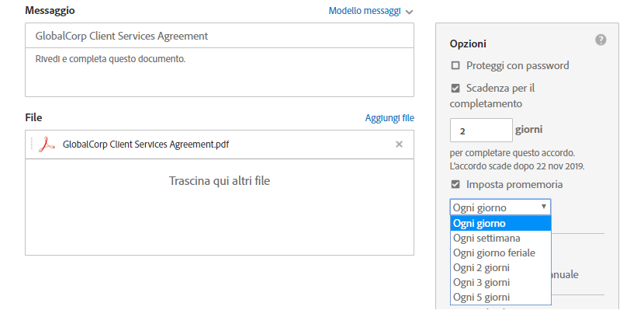Image resolution: width=644 pixels, height=324 pixels.
Task: Click the Ogni giorno reminder combo box
Action: point(500,207)
